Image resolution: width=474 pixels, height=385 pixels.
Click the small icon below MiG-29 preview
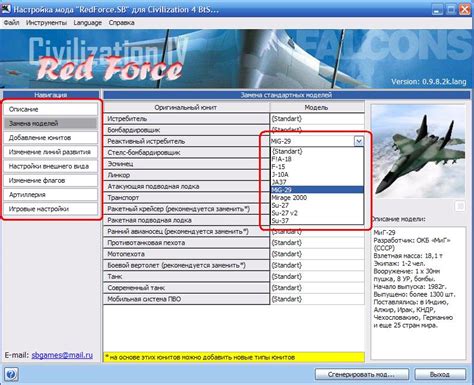pyautogui.click(x=460, y=206)
